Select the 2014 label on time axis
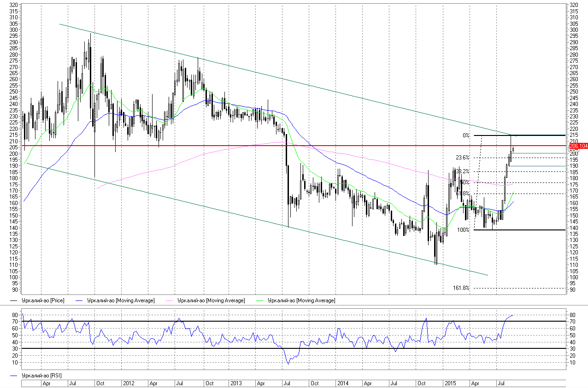The width and height of the screenshot is (588, 388). pyautogui.click(x=342, y=383)
